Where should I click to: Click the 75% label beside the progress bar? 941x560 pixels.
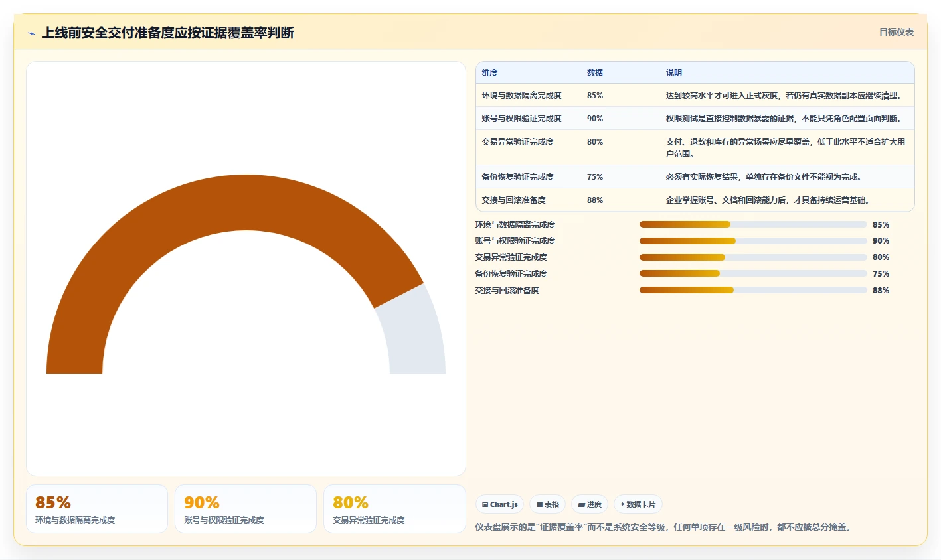click(881, 274)
